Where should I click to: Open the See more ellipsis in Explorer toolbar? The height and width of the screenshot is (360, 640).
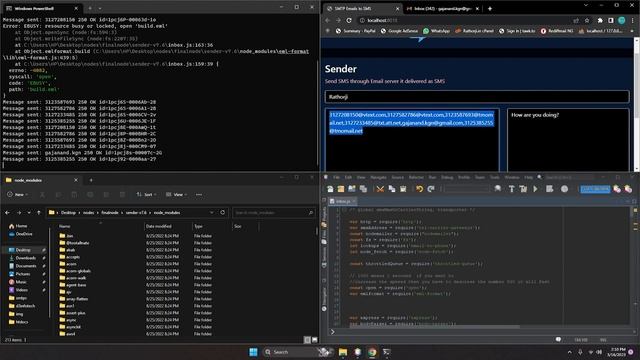199,195
